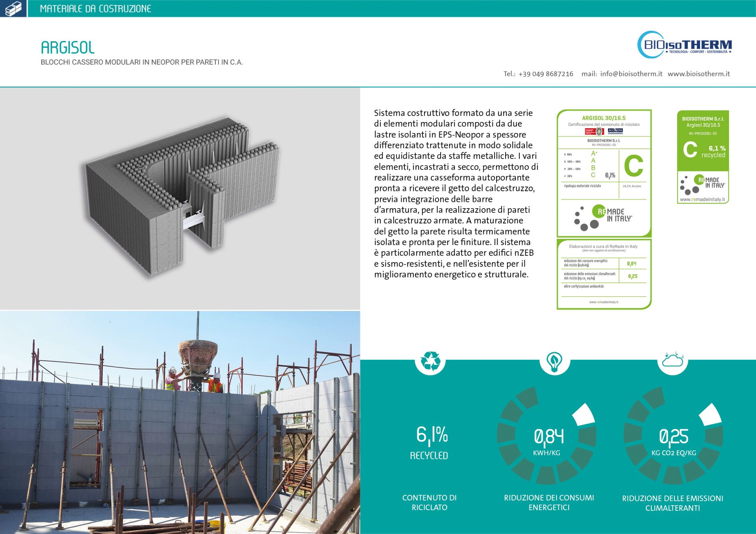Click 'Elaborazioni a cura di ReMade in Italy' text
The width and height of the screenshot is (756, 534).
pyautogui.click(x=603, y=246)
